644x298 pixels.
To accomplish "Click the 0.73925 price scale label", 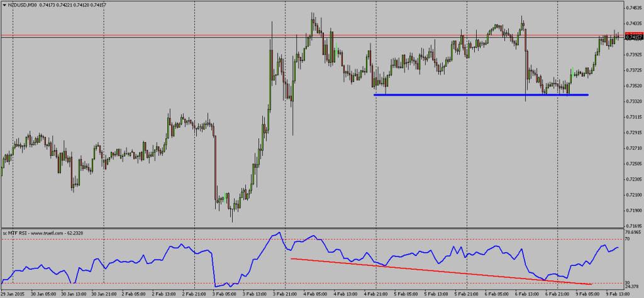I will (x=634, y=55).
